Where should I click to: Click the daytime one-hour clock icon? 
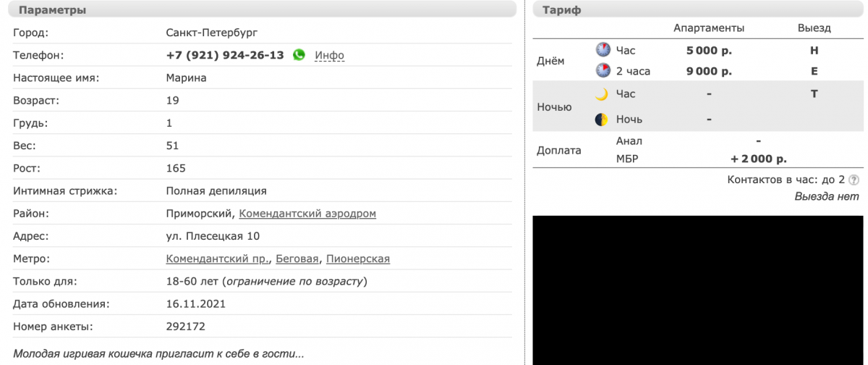(603, 50)
